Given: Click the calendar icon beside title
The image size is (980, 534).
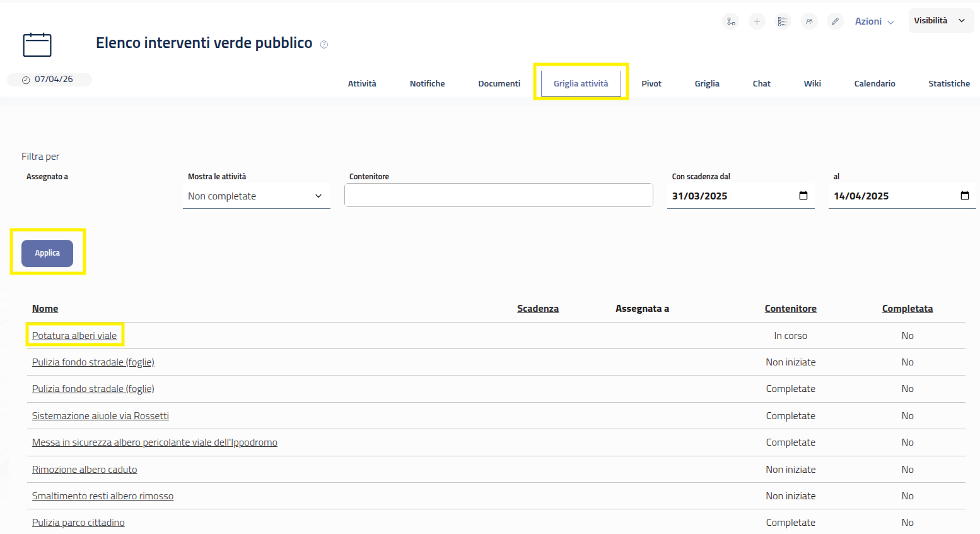Looking at the screenshot, I should point(37,45).
